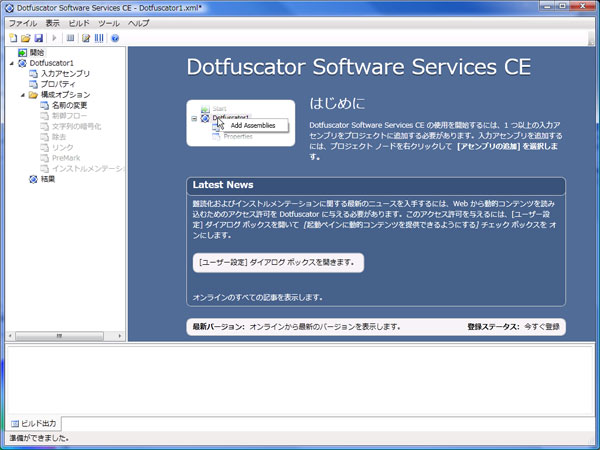Click inside the build output text area

(300, 380)
